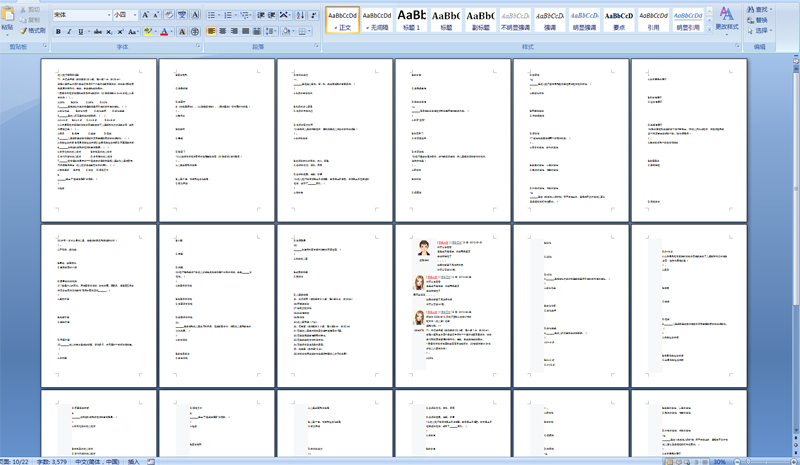800x465 pixels.
Task: Open the Styles (样式) dialog launcher
Action: coord(737,46)
